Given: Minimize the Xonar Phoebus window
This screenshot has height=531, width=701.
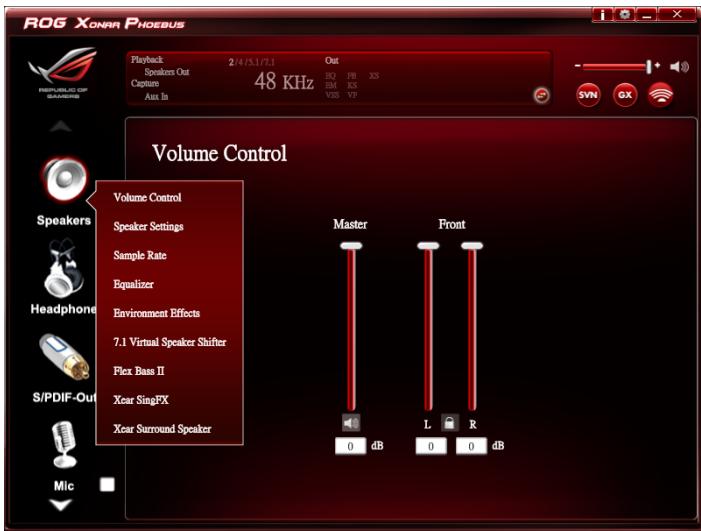Looking at the screenshot, I should pyautogui.click(x=646, y=15).
